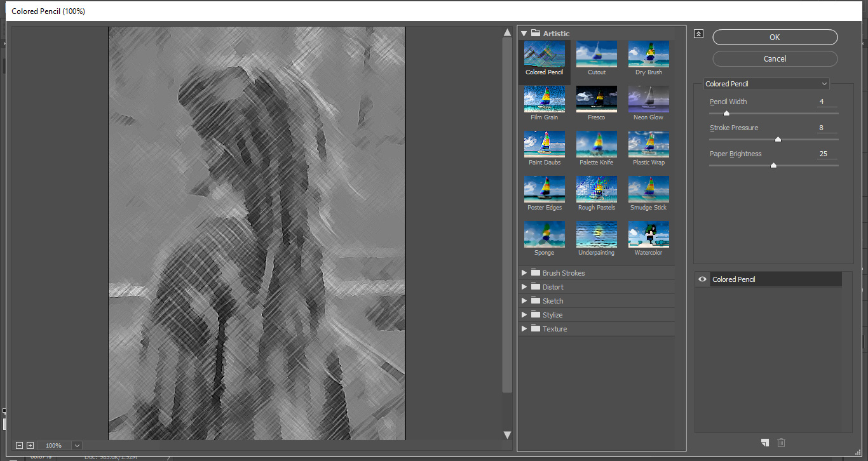This screenshot has height=461, width=868.
Task: Pick the Plastic Wrap filter
Action: [648, 144]
